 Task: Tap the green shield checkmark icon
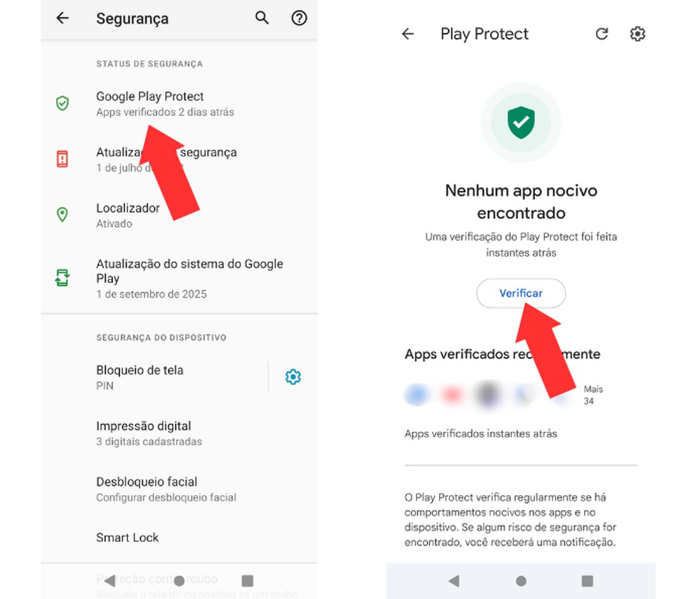pyautogui.click(x=521, y=123)
